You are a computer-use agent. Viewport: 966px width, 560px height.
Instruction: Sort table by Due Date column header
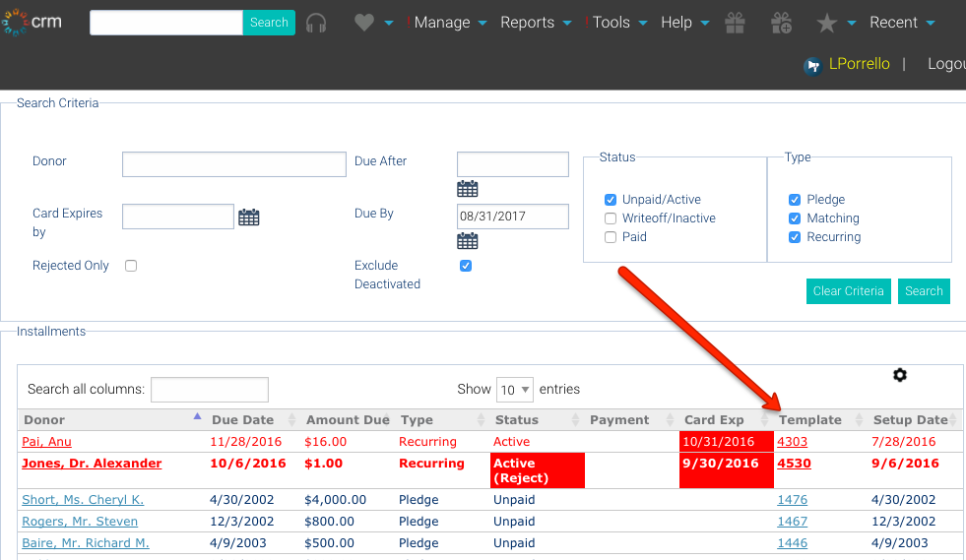tap(243, 420)
